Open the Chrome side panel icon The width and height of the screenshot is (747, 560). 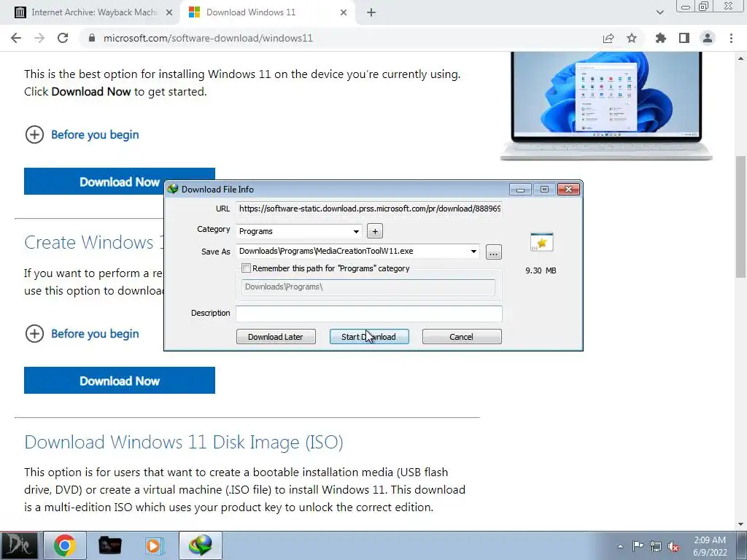(684, 38)
